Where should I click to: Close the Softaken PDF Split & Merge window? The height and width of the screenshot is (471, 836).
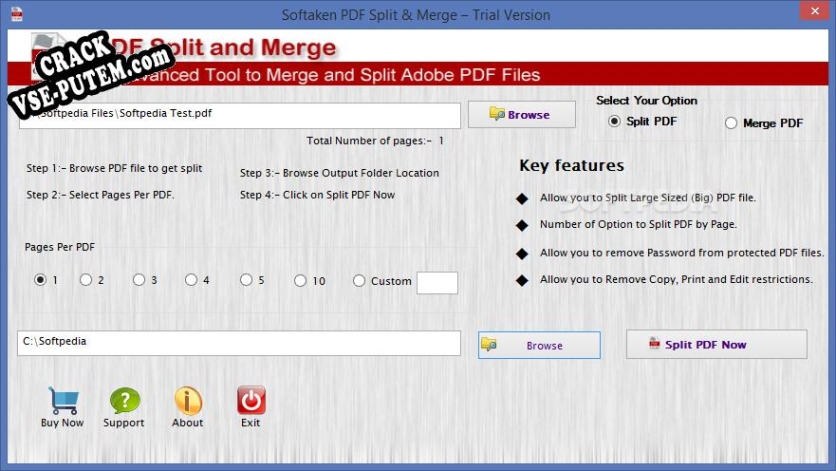tap(815, 11)
